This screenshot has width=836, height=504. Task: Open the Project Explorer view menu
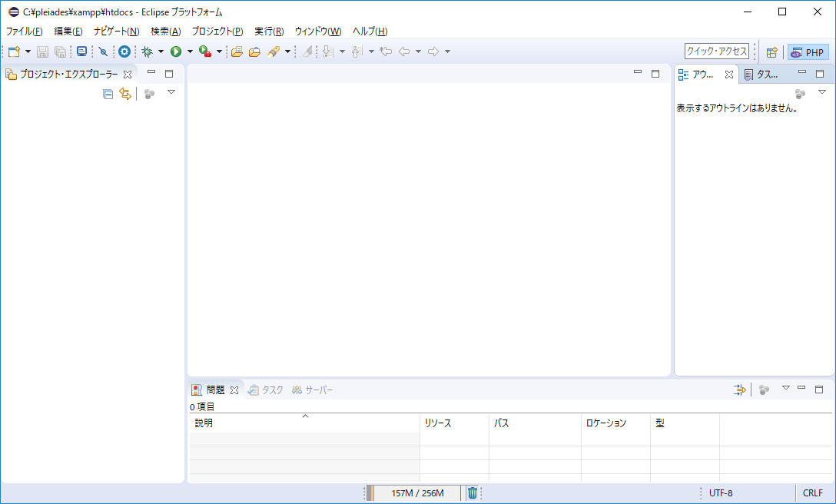(x=171, y=92)
